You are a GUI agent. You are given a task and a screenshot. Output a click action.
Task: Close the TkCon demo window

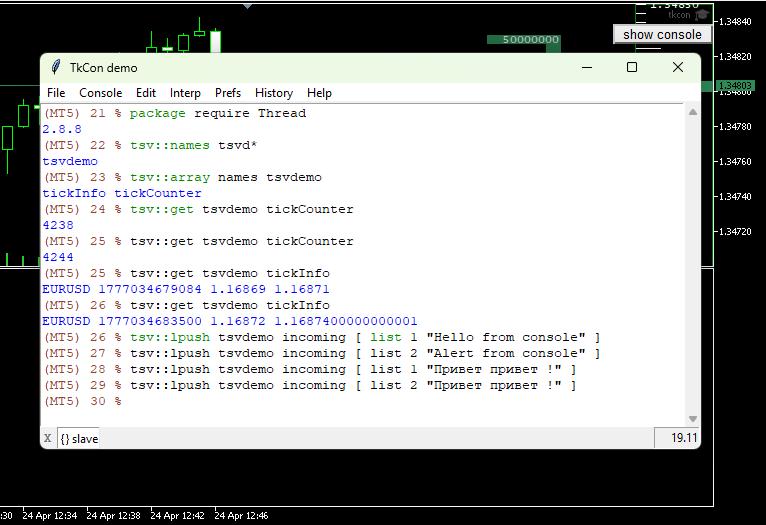click(678, 67)
